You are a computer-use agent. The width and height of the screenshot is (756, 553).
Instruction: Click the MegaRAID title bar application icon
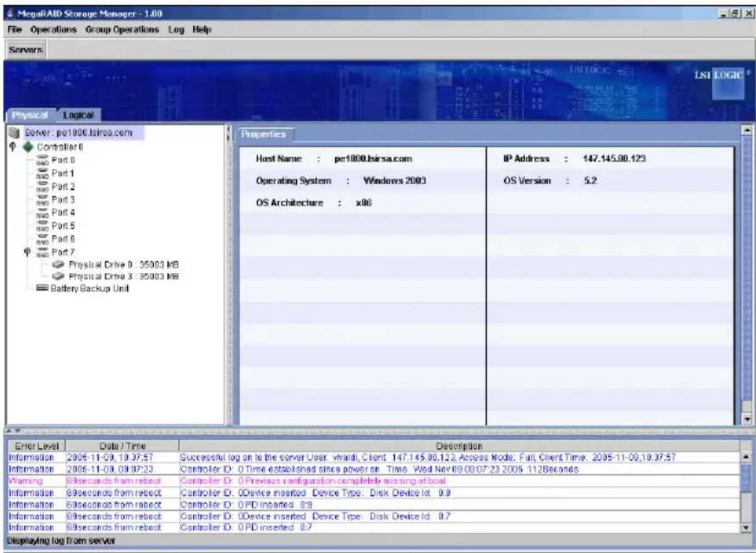tap(10, 14)
